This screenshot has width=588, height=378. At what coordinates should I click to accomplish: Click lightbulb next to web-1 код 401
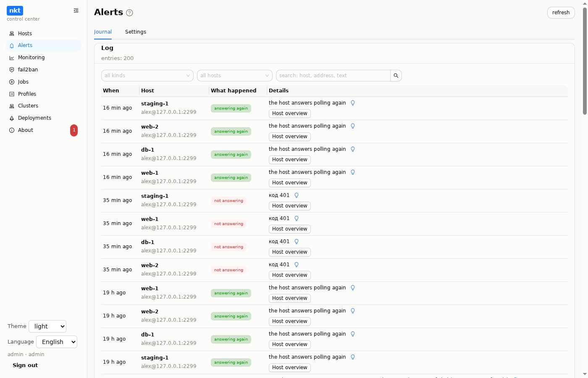pyautogui.click(x=297, y=218)
